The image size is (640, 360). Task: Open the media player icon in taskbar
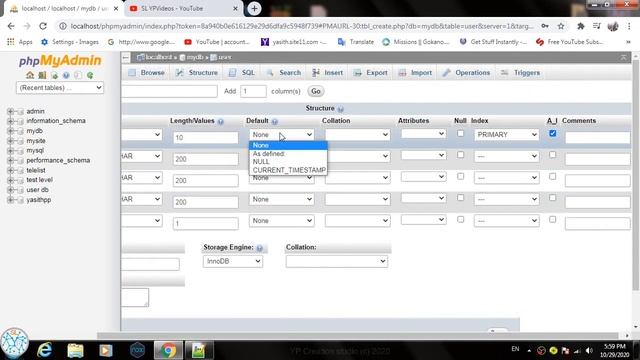(x=106, y=350)
